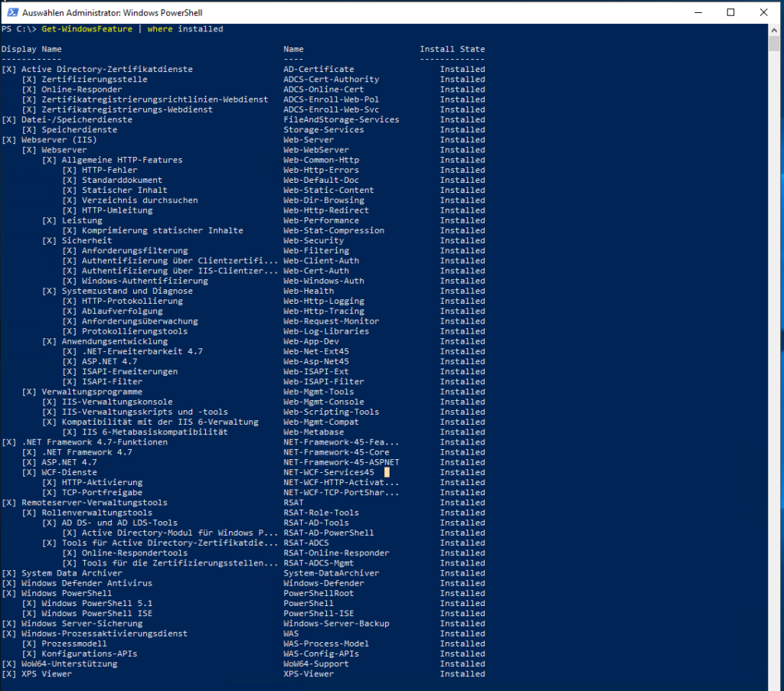Viewport: 784px width, 691px height.
Task: Click 'HTTP-Aktivierung' entry
Action: [x=102, y=482]
